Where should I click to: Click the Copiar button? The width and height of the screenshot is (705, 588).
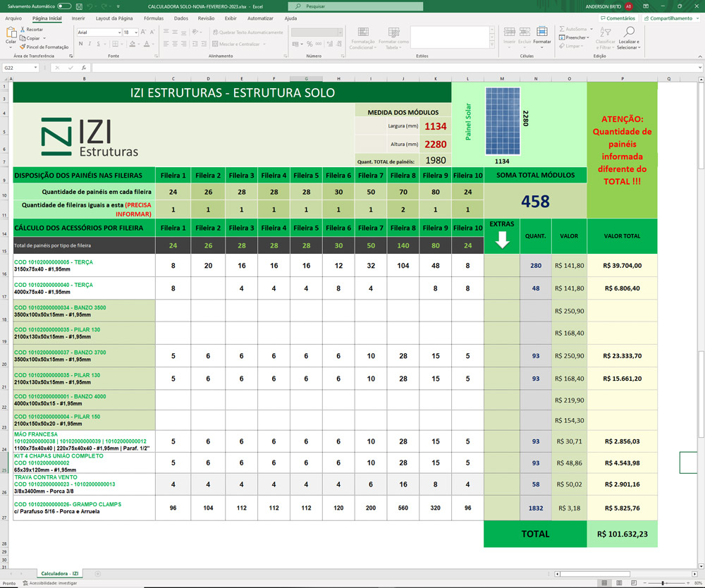tap(30, 38)
